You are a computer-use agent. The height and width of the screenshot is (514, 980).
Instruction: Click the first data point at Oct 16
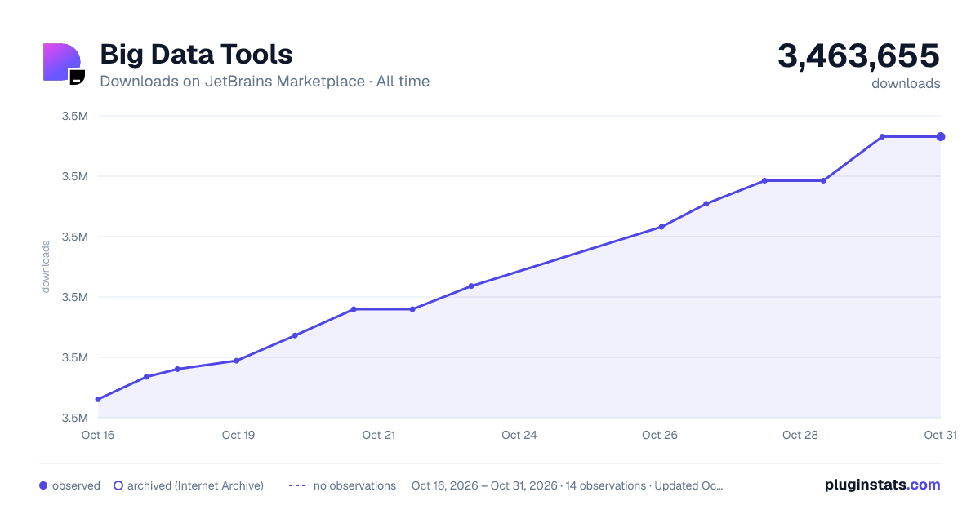[x=98, y=399]
